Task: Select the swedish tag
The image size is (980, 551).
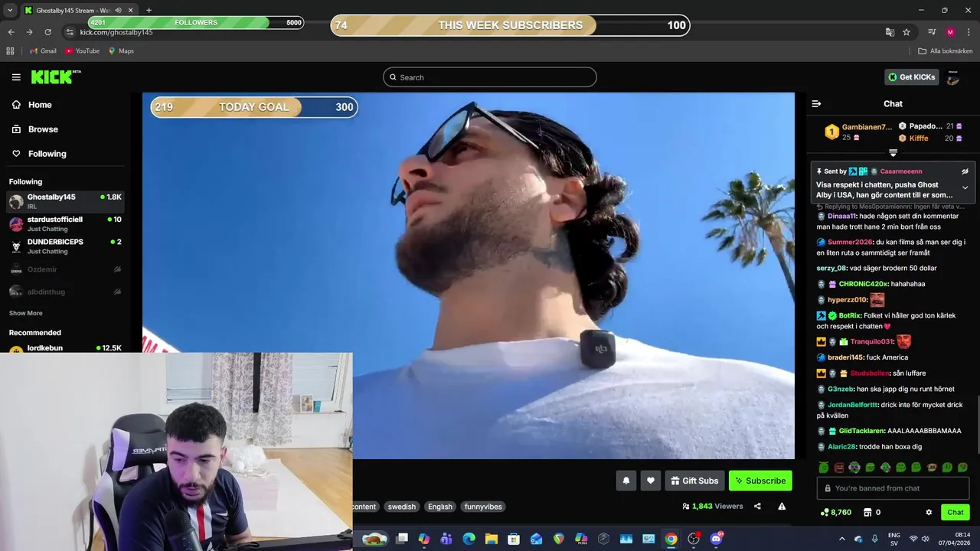Action: tap(401, 507)
